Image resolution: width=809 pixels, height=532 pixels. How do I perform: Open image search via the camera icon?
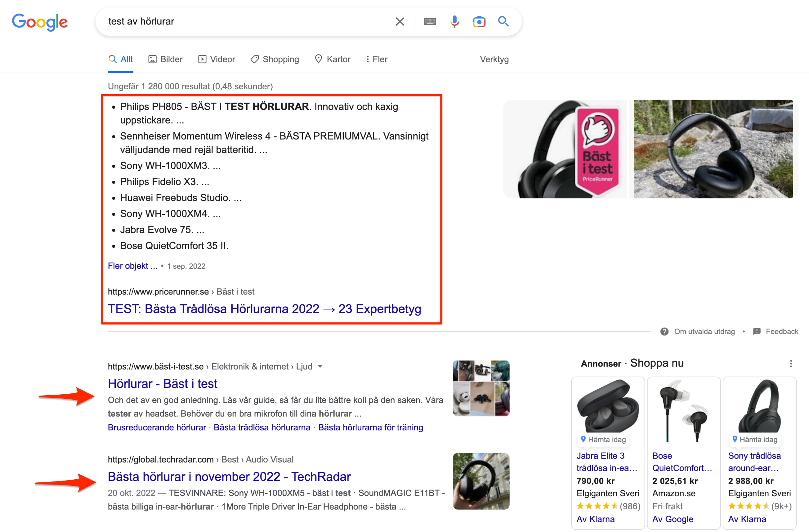tap(479, 22)
